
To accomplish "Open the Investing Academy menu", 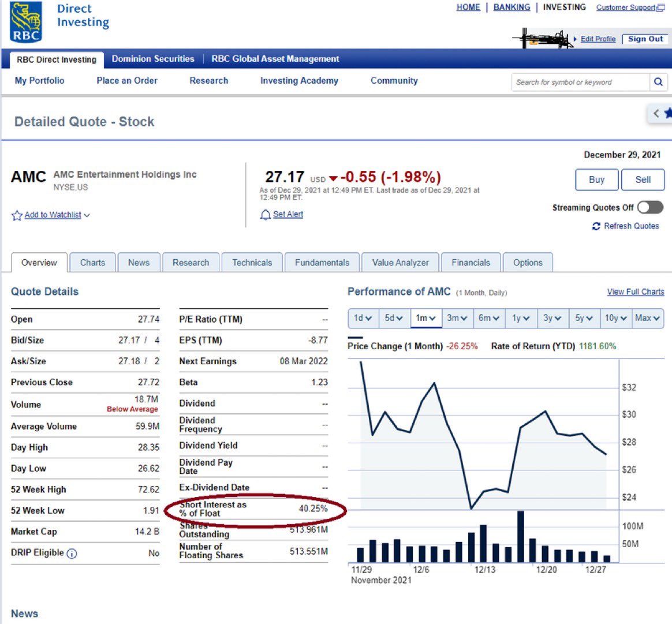I will (x=299, y=81).
